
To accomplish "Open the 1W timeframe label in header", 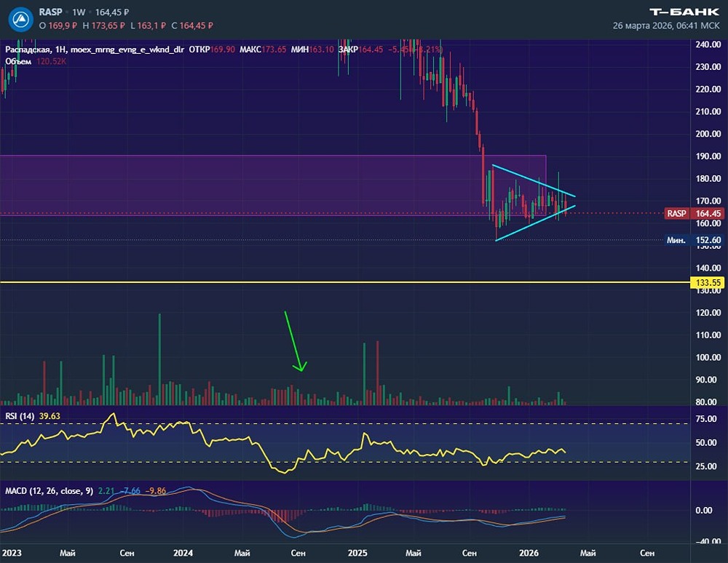I will (x=79, y=12).
